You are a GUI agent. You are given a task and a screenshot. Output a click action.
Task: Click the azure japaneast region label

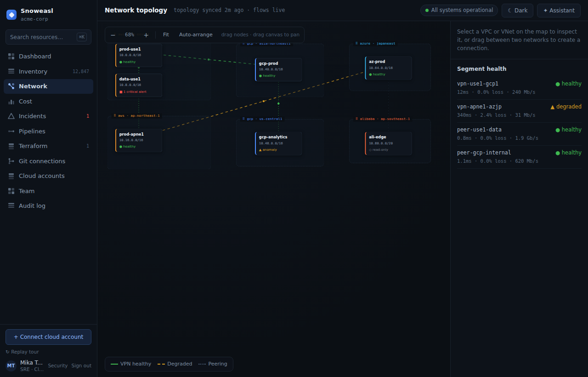coord(375,44)
